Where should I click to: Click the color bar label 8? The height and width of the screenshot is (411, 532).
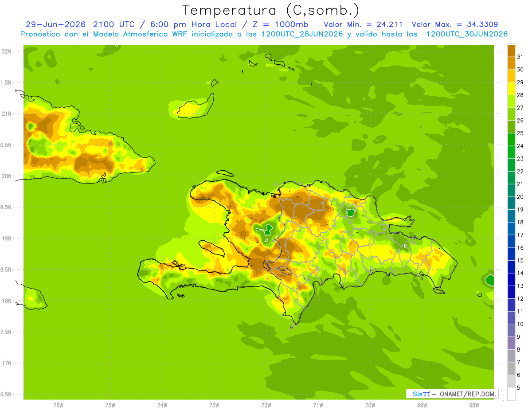click(x=519, y=350)
